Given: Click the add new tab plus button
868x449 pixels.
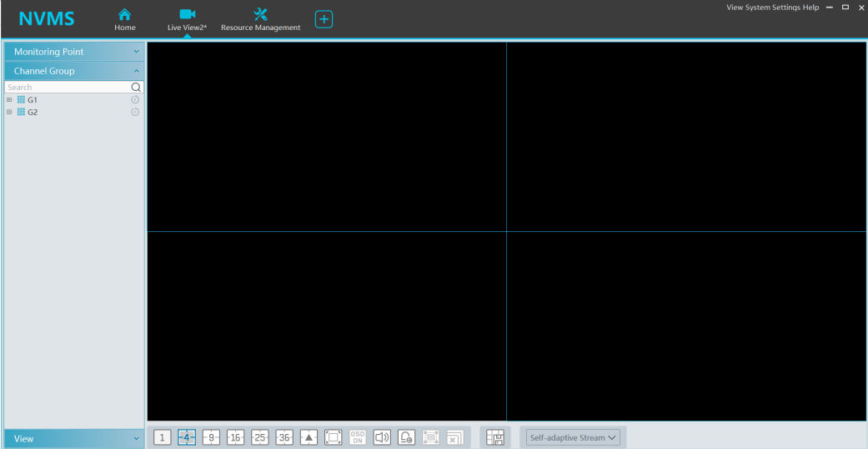Looking at the screenshot, I should point(324,19).
